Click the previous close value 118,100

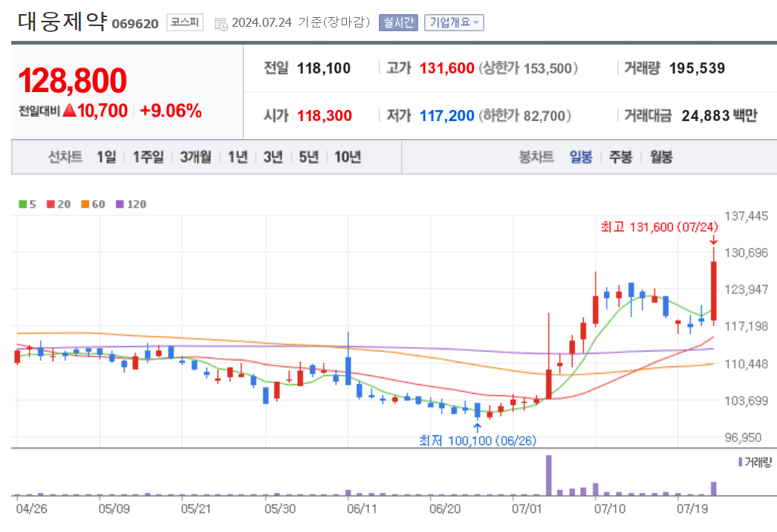pyautogui.click(x=324, y=68)
